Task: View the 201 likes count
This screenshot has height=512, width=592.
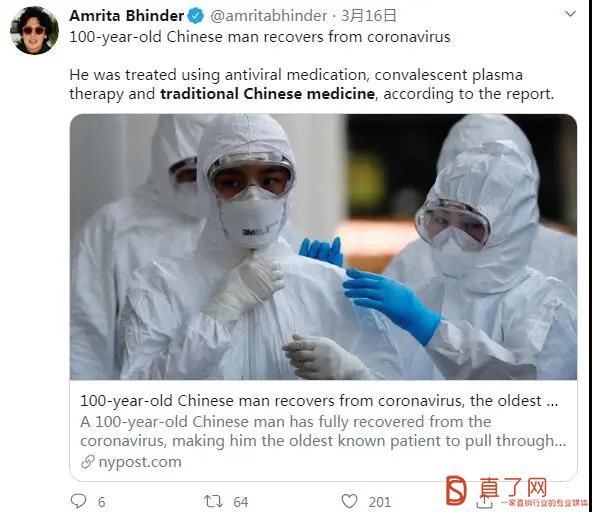Action: 379,502
